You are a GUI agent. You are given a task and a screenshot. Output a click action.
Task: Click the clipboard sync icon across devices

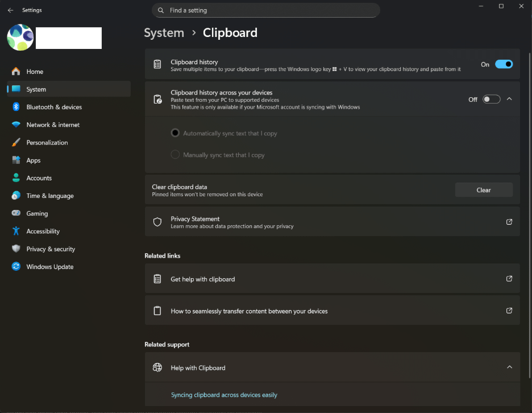(157, 99)
